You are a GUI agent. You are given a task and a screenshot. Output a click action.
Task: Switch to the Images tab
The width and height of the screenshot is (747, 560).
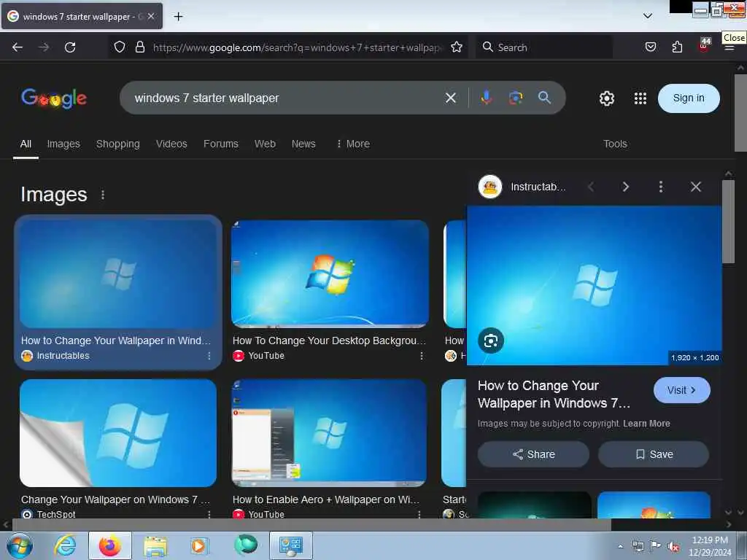(63, 144)
